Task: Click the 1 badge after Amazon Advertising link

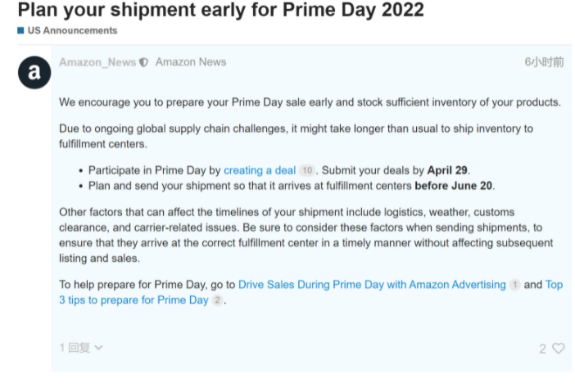Action: pos(515,285)
